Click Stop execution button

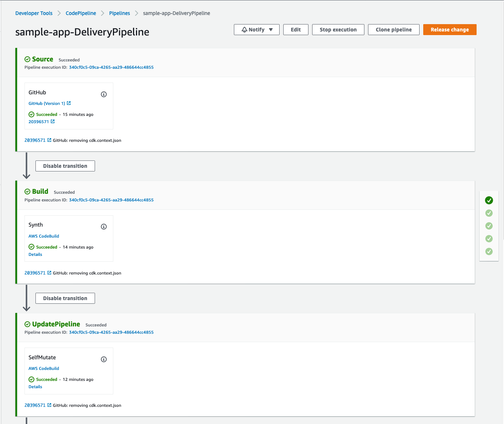coord(338,30)
